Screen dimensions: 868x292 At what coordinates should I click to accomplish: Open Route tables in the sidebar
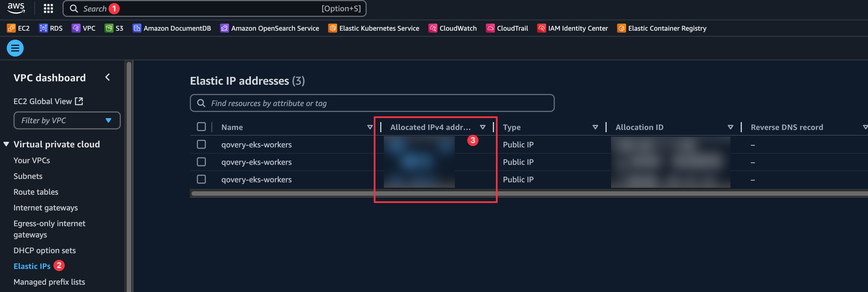point(36,192)
